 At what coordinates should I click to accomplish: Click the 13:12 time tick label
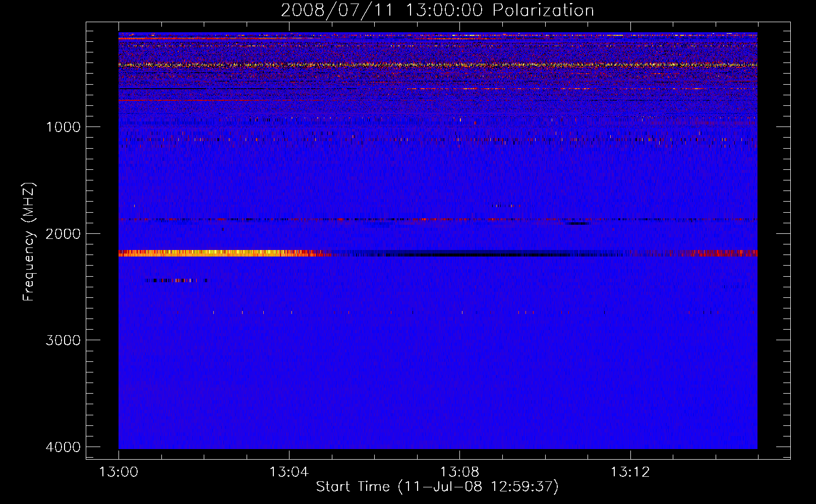click(630, 472)
